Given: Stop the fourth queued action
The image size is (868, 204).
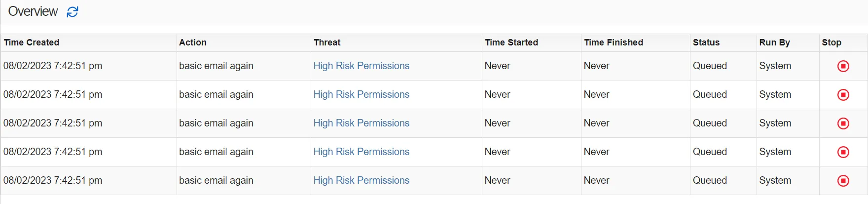Looking at the screenshot, I should point(843,152).
